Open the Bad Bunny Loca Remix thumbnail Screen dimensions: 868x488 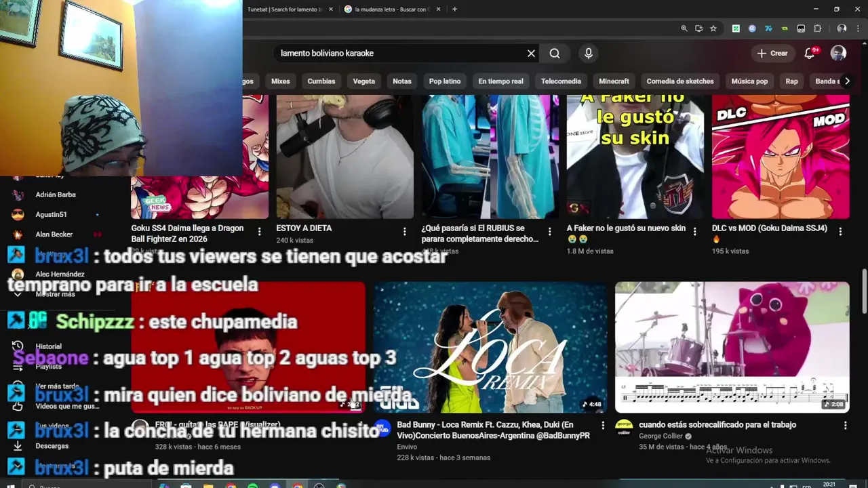[490, 347]
